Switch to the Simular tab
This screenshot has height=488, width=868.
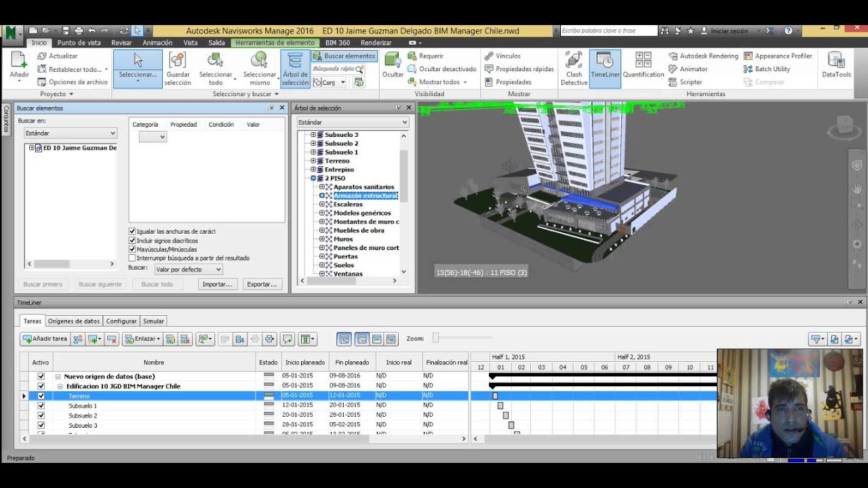tap(153, 321)
